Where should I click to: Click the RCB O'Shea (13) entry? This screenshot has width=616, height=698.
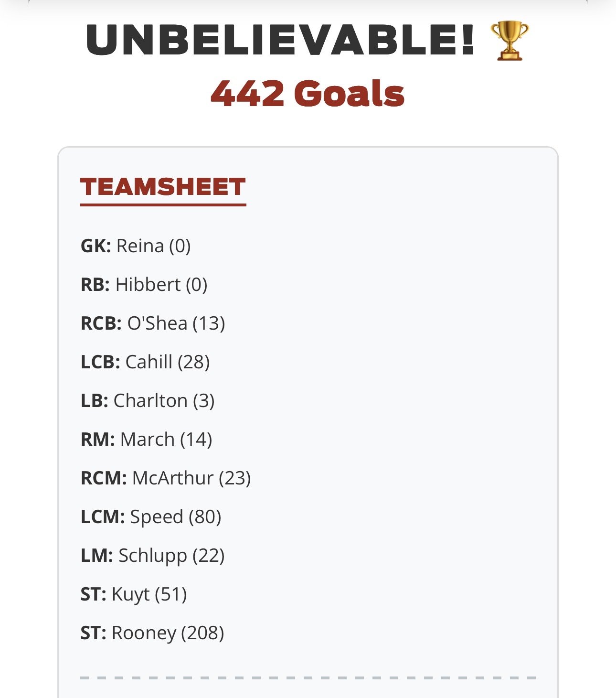153,323
